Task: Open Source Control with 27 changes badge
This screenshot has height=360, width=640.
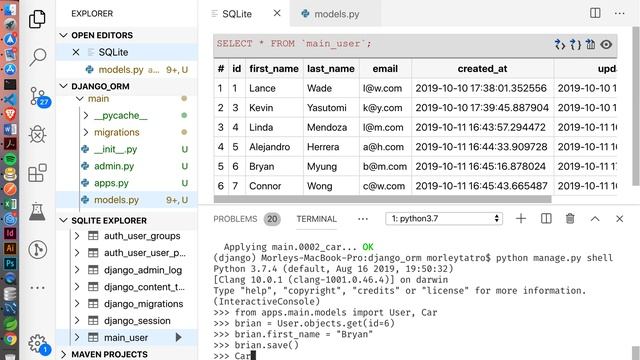Action: (x=39, y=97)
